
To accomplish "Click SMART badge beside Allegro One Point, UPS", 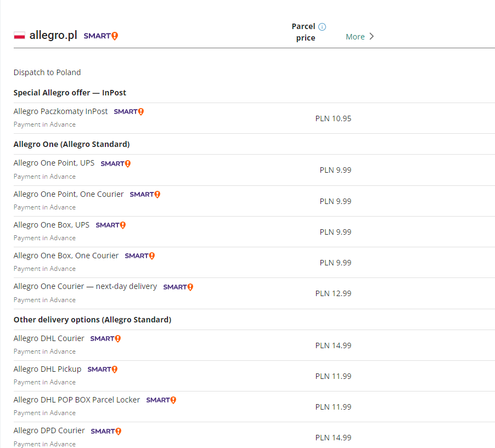I will tap(116, 164).
